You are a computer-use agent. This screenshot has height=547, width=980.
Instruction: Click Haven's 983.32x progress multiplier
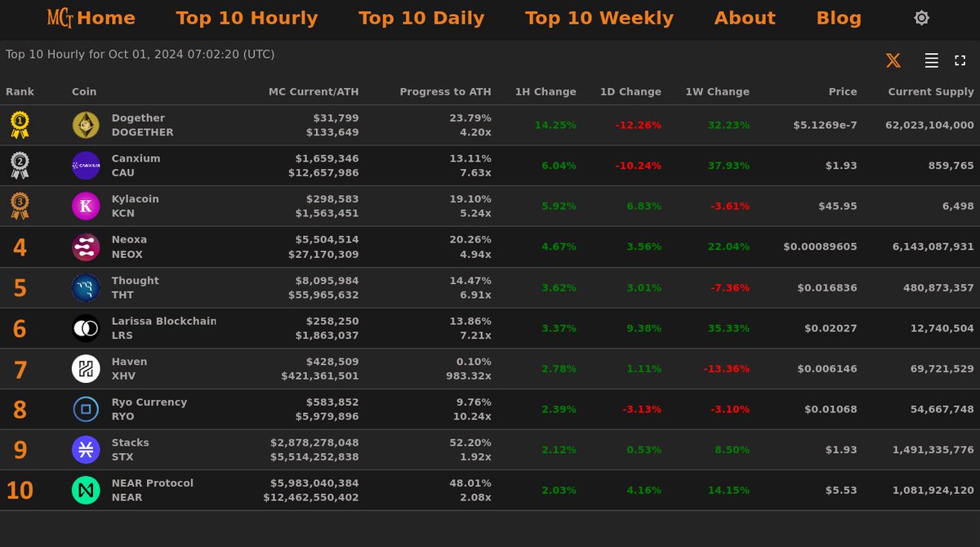coord(469,376)
